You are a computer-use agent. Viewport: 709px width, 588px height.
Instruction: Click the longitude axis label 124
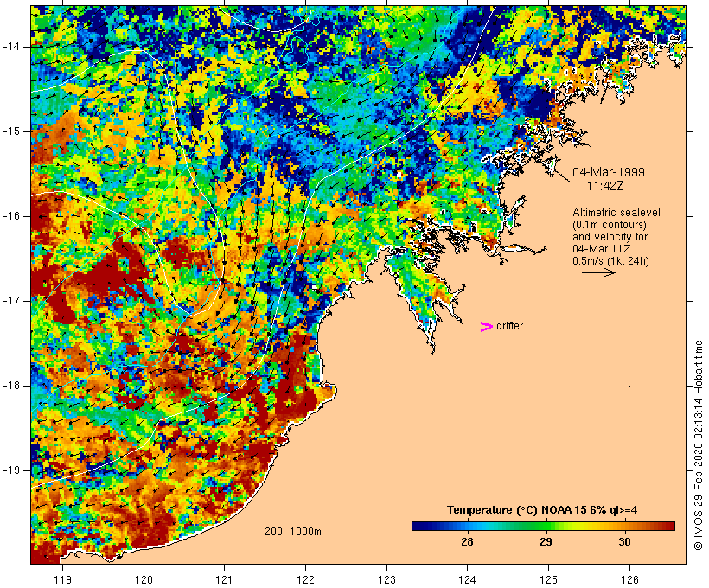click(x=468, y=580)
